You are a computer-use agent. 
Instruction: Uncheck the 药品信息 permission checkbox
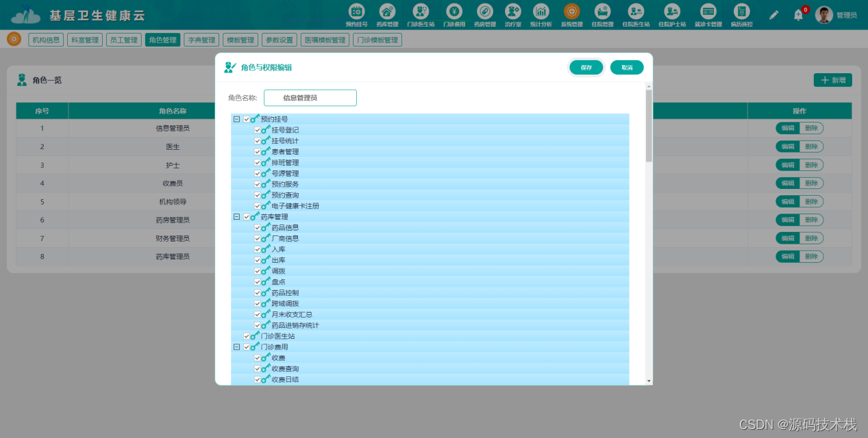click(258, 227)
